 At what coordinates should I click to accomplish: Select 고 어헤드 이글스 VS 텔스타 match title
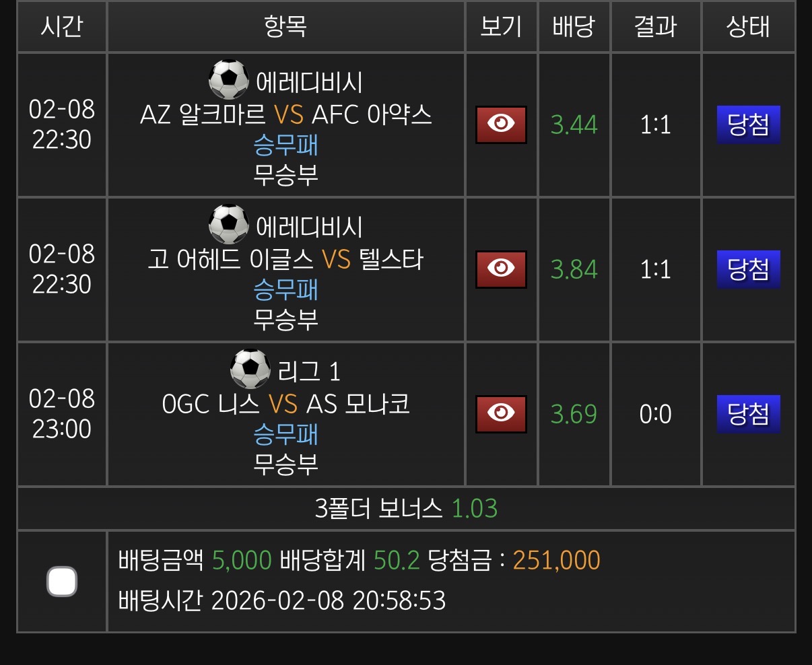285,259
